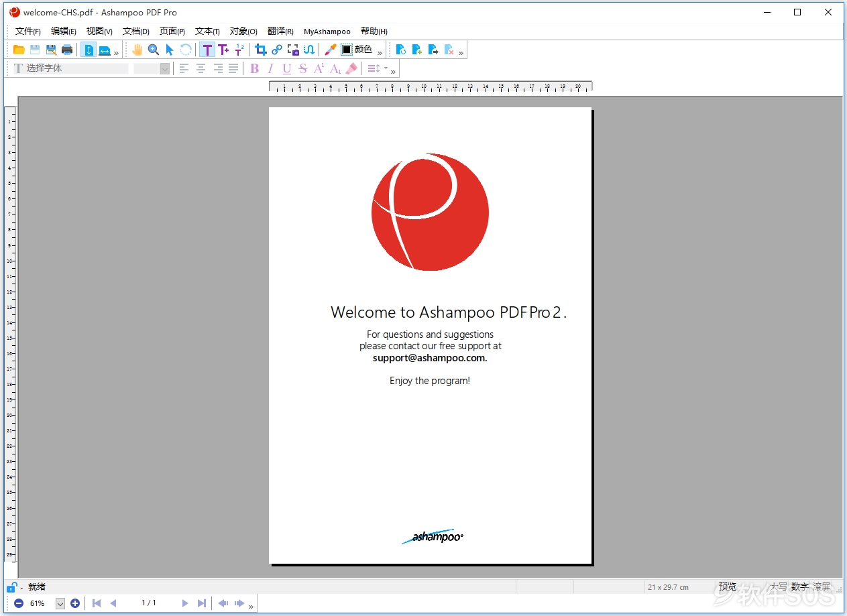The width and height of the screenshot is (847, 616).
Task: Open the 对象(O) menu
Action: (x=243, y=32)
